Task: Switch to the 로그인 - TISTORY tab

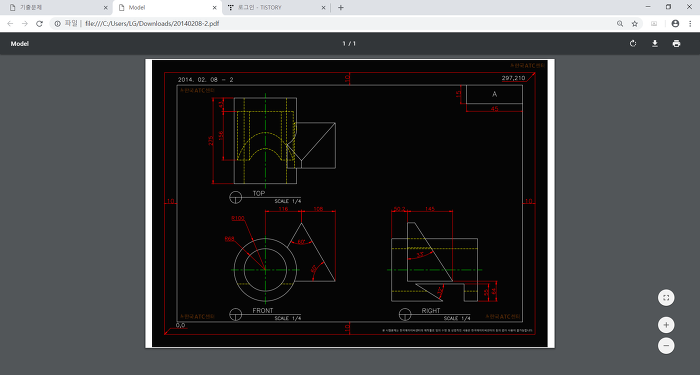Action: click(x=276, y=8)
